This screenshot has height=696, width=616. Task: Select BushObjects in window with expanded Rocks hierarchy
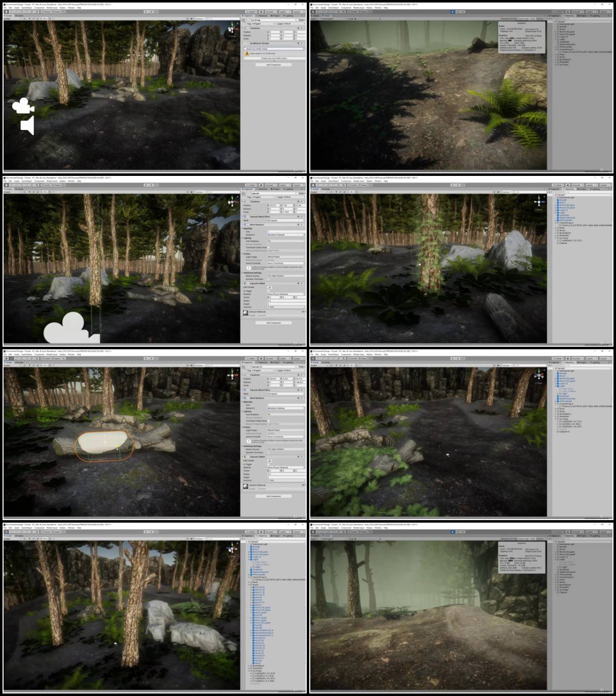click(258, 666)
